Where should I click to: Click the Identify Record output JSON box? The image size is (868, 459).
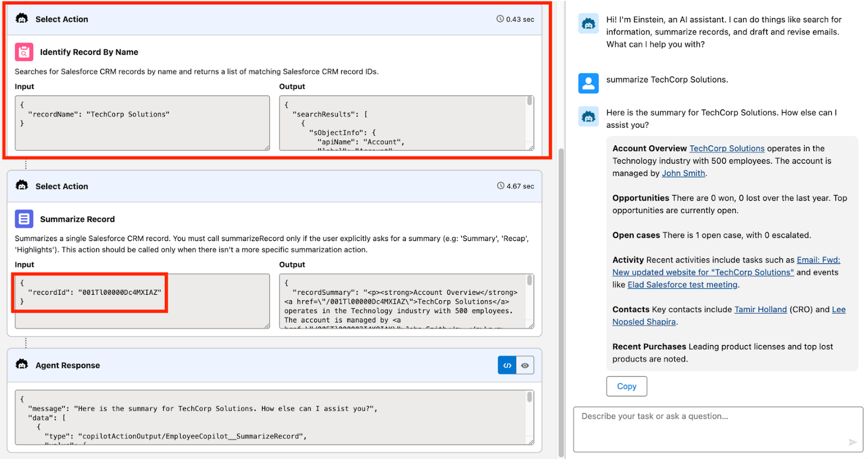406,123
